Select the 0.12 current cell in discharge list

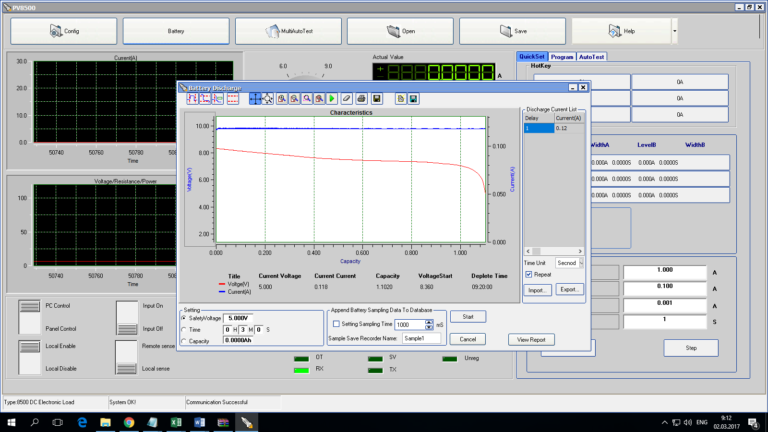click(x=569, y=128)
